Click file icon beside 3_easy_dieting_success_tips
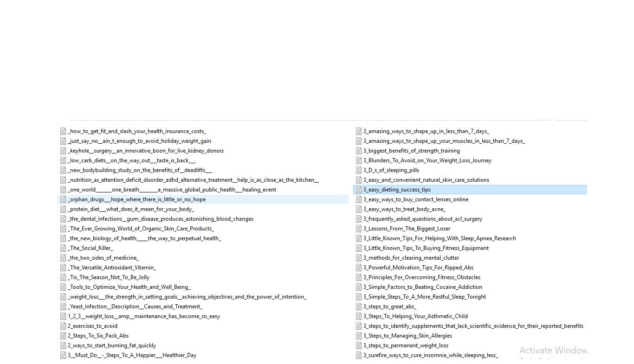Image resolution: width=634 pixels, height=364 pixels. pos(358,190)
